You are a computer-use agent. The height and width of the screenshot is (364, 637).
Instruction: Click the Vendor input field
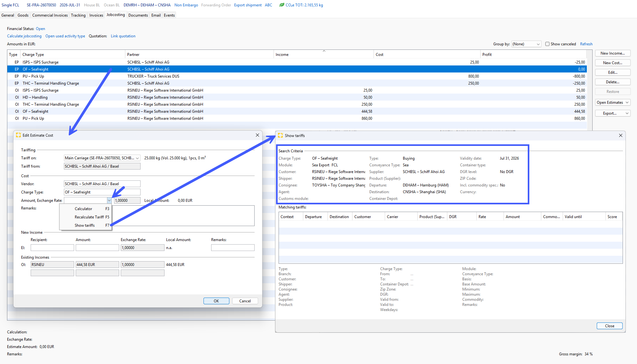[x=102, y=184]
